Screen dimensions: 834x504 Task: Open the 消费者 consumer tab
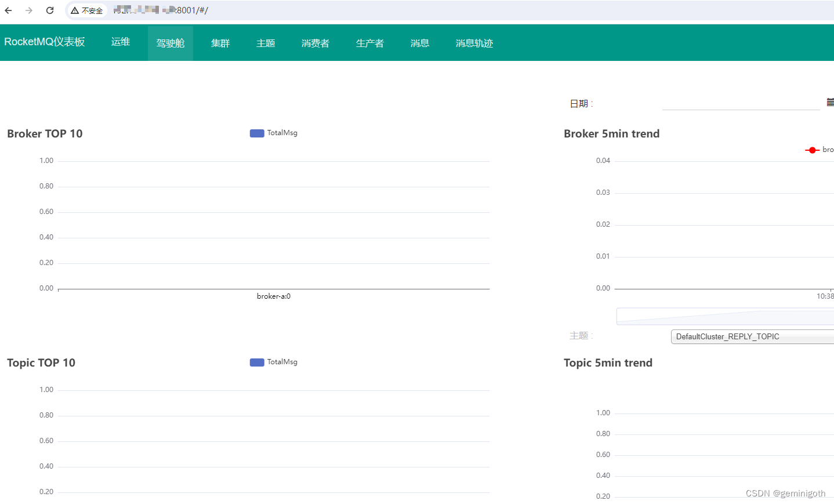tap(316, 43)
